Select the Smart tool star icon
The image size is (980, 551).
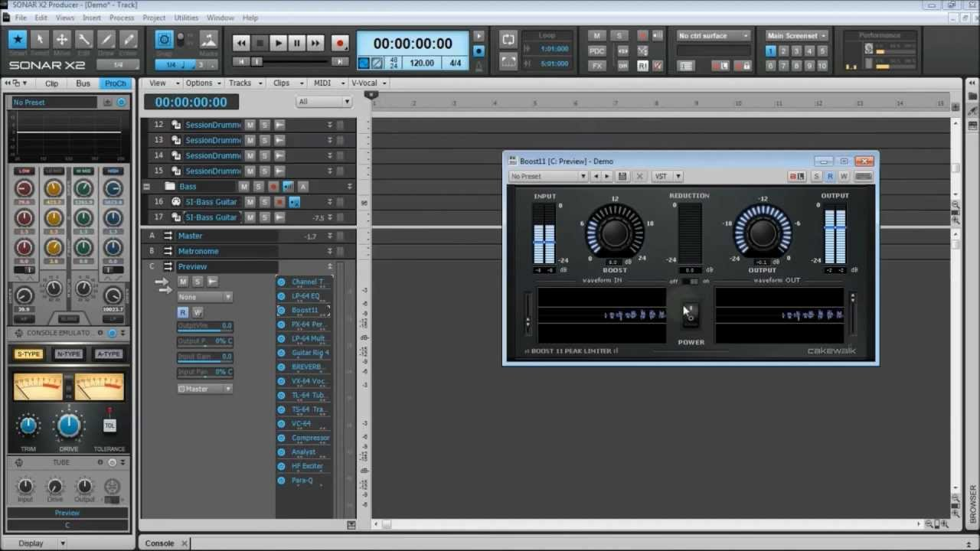coord(18,40)
